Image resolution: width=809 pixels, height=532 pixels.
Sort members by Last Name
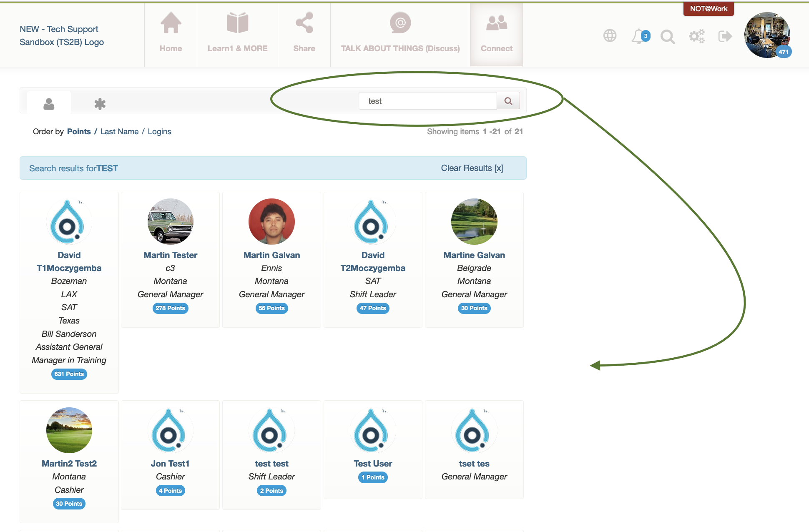(119, 132)
